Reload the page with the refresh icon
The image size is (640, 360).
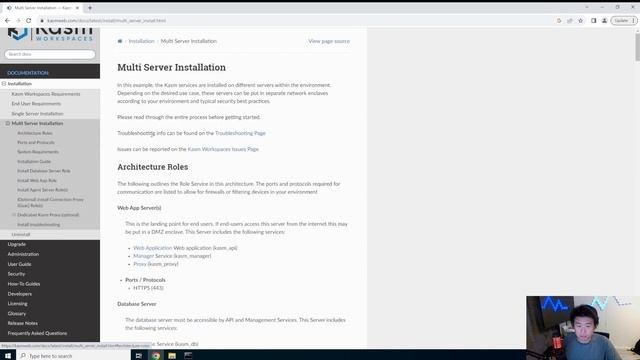point(29,20)
